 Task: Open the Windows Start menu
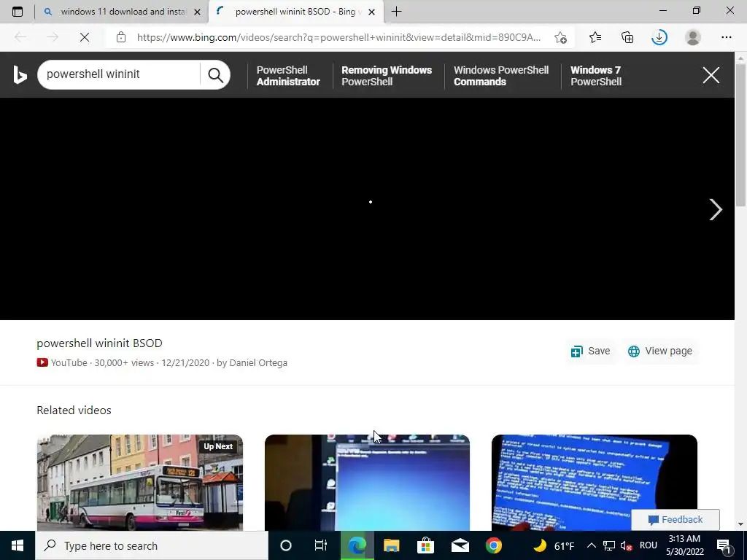pos(18,545)
